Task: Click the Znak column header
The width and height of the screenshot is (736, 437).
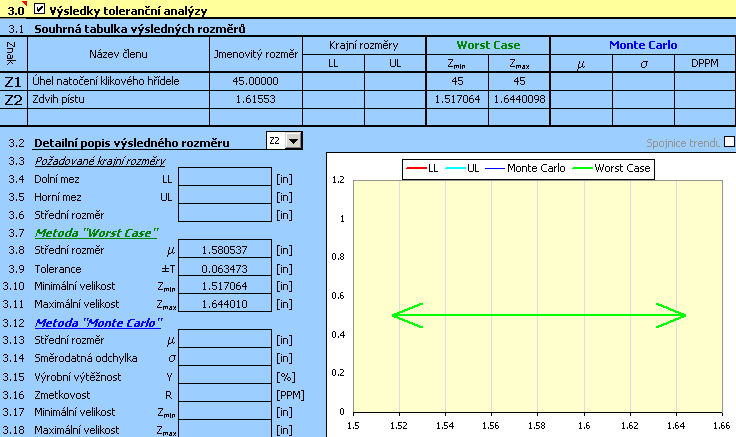Action: click(13, 54)
